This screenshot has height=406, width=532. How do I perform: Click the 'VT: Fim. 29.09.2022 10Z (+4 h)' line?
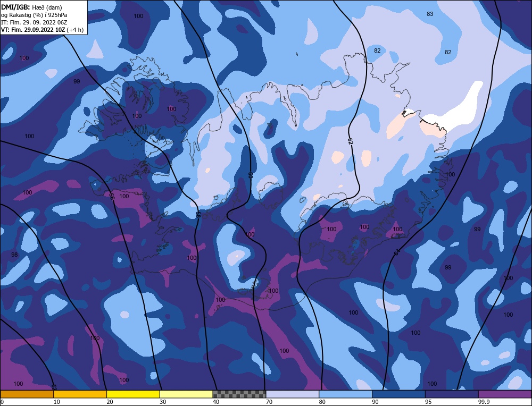coord(42,30)
